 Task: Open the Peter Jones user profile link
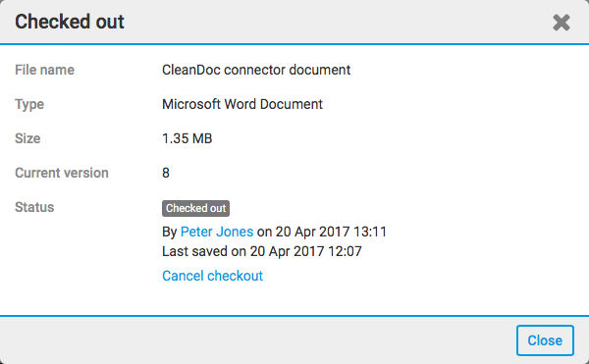coord(217,232)
